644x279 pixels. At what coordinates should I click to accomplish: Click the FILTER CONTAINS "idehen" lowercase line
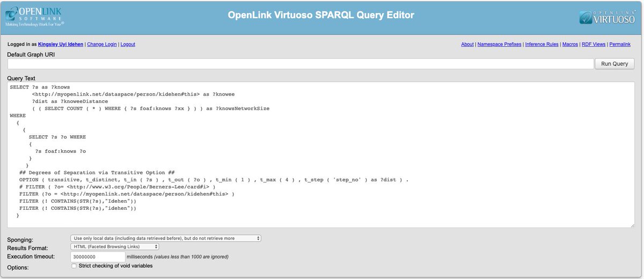point(78,209)
